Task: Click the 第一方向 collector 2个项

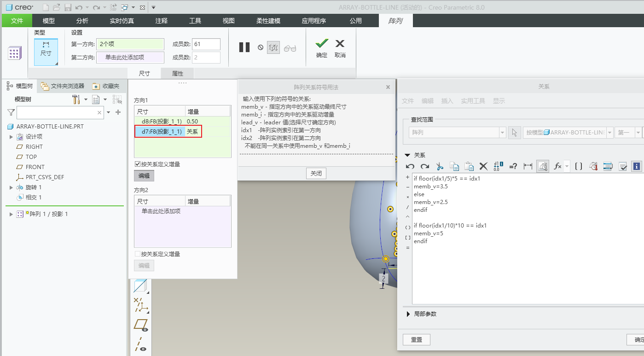Action: coord(130,44)
